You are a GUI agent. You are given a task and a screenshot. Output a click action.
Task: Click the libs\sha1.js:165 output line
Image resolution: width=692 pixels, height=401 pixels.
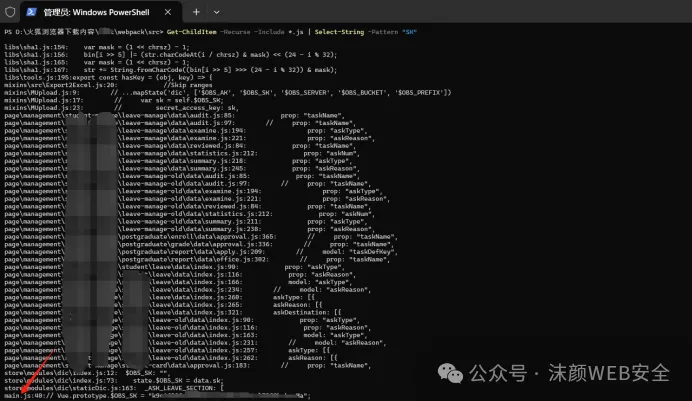(x=97, y=62)
